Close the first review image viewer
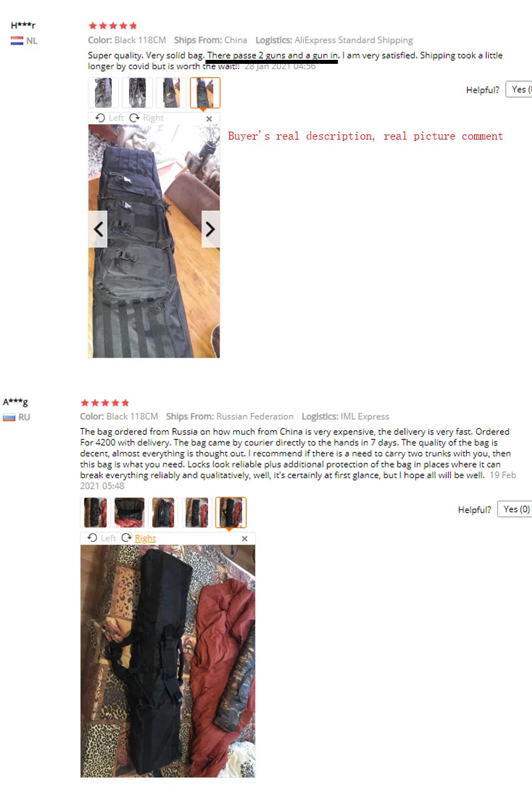532x798 pixels. point(209,118)
